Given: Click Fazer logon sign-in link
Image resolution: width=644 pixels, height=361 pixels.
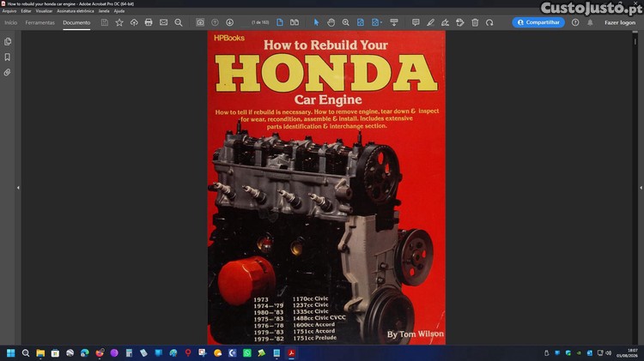Looking at the screenshot, I should 620,22.
